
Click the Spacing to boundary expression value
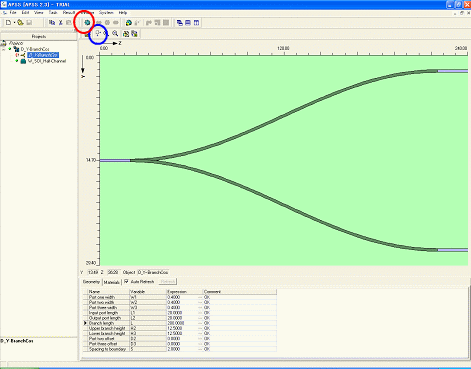point(183,349)
